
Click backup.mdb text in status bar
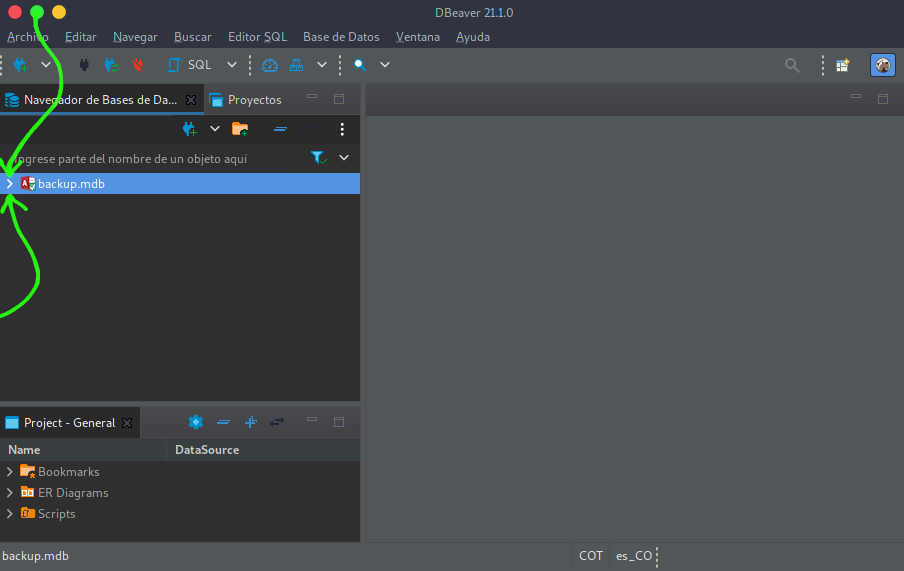(35, 556)
